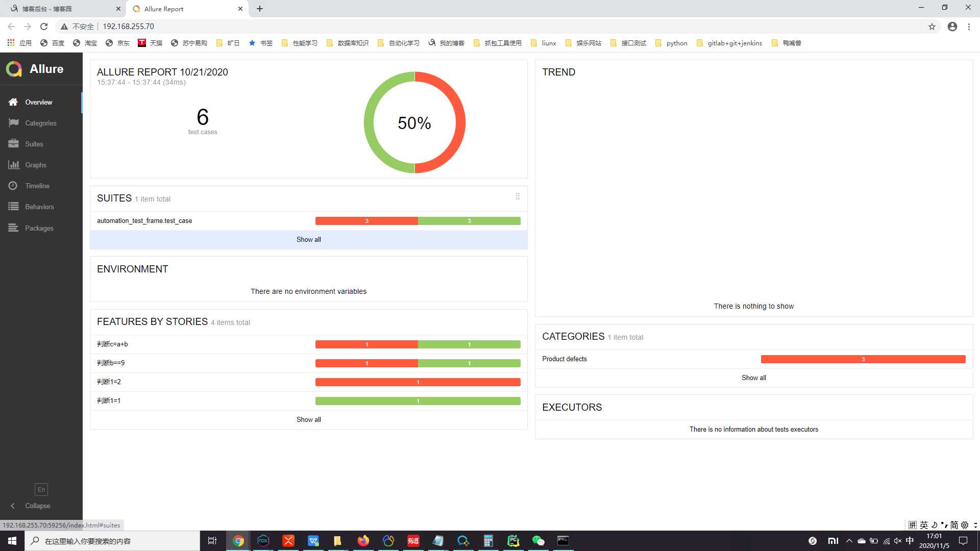Open the 百度 bookmark
980x551 pixels.
(53, 43)
